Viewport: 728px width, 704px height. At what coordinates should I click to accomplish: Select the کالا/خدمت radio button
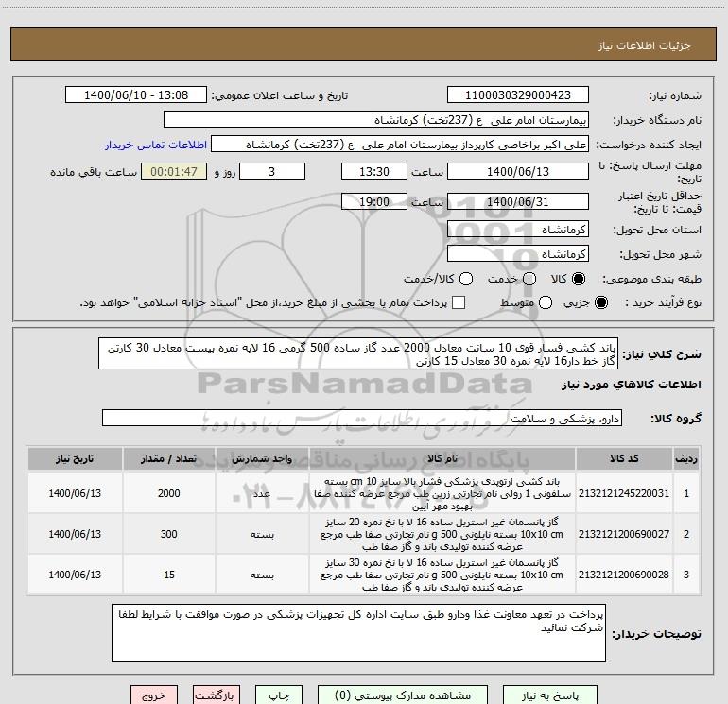[466, 279]
